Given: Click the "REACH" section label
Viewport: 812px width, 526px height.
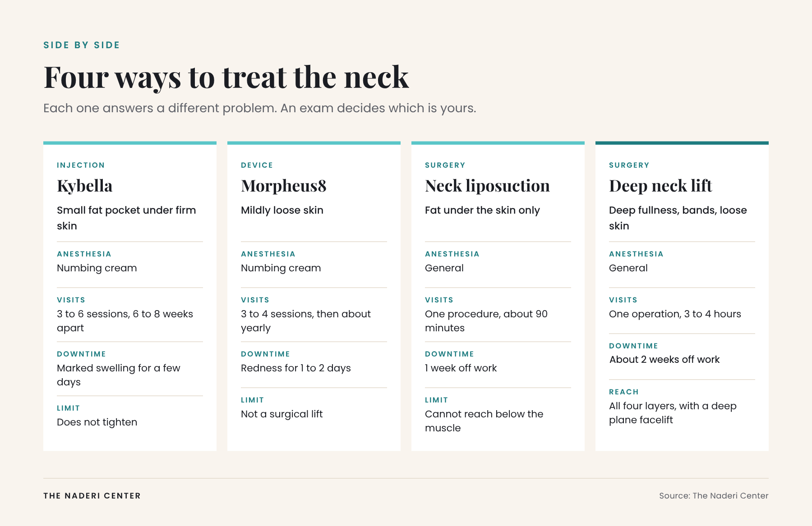Looking at the screenshot, I should point(624,392).
